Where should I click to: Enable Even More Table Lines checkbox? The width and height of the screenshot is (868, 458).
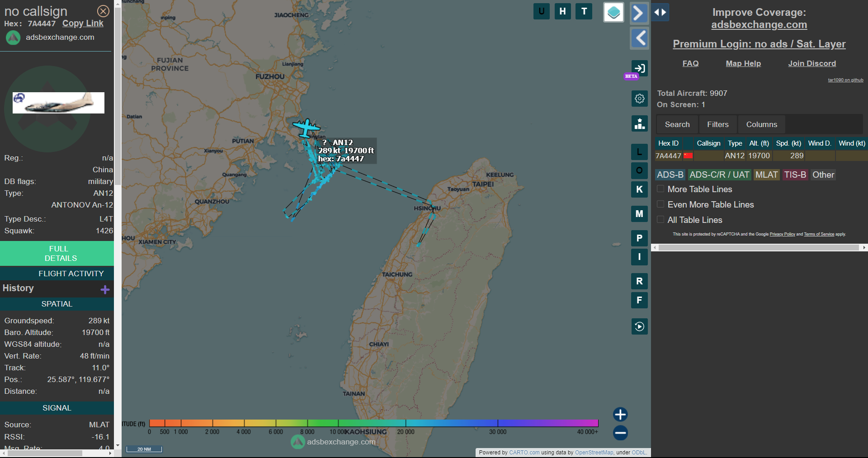(x=660, y=204)
